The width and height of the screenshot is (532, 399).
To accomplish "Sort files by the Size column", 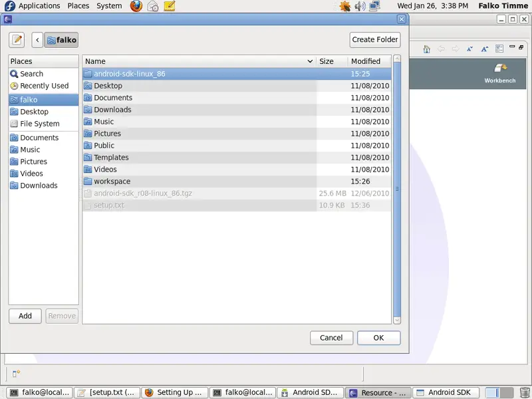I will pos(332,61).
